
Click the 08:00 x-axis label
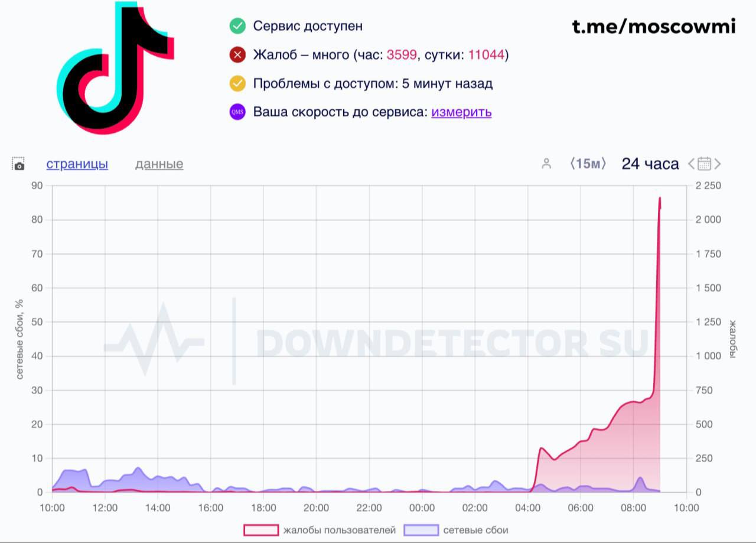tap(633, 508)
